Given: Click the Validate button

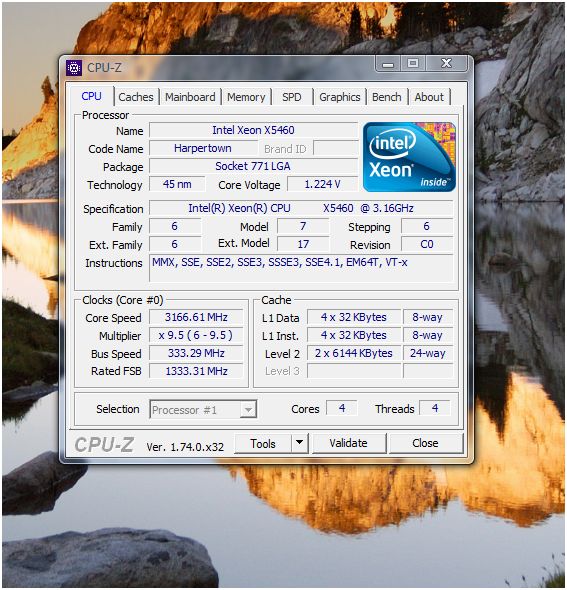Looking at the screenshot, I should 348,443.
